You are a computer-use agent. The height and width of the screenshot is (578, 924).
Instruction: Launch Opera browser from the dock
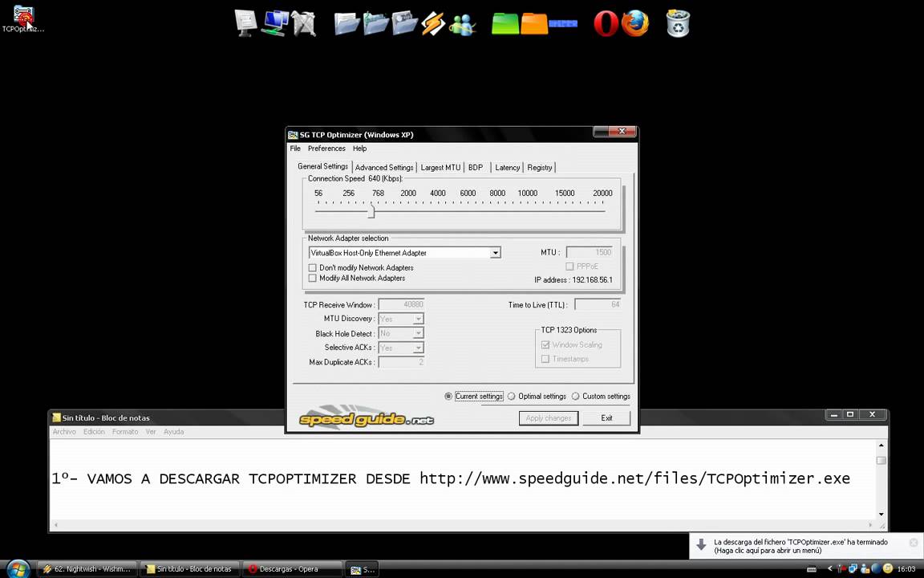[x=606, y=23]
